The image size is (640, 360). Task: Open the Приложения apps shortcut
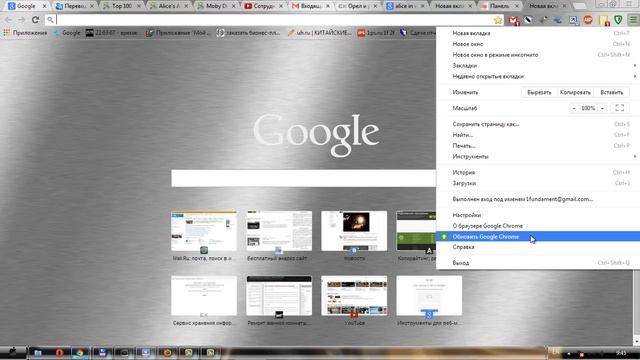25,33
